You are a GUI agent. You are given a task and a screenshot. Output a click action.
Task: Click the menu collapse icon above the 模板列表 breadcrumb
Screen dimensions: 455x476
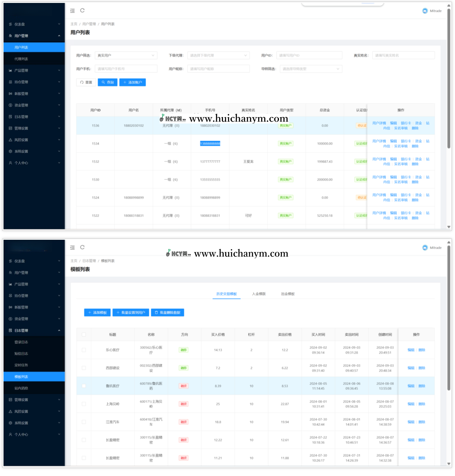click(x=72, y=248)
